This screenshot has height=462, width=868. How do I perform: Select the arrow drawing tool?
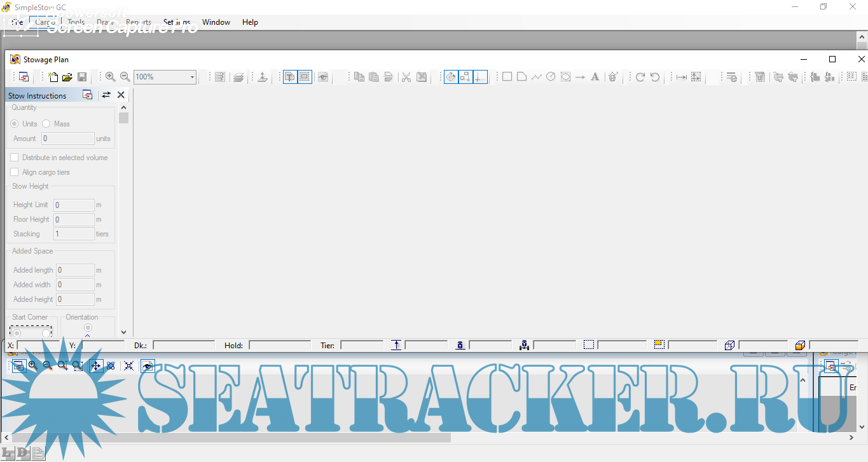pos(580,77)
